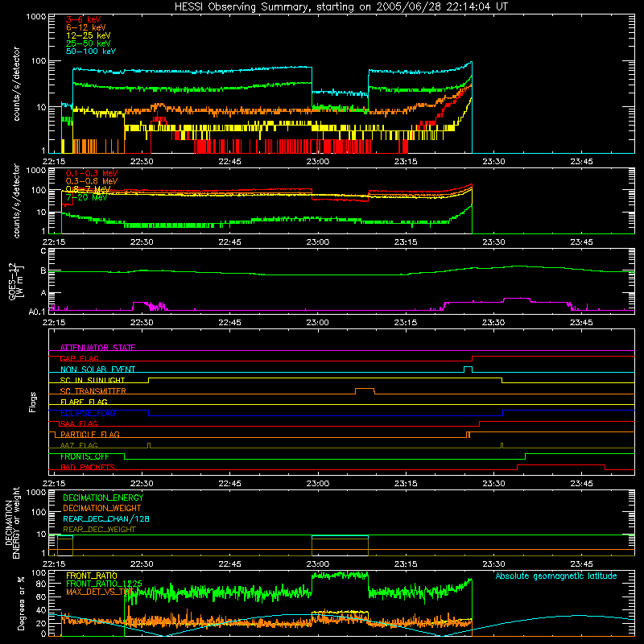Click the B level tick on GOES axis
The height and width of the screenshot is (644, 644).
pos(43,271)
